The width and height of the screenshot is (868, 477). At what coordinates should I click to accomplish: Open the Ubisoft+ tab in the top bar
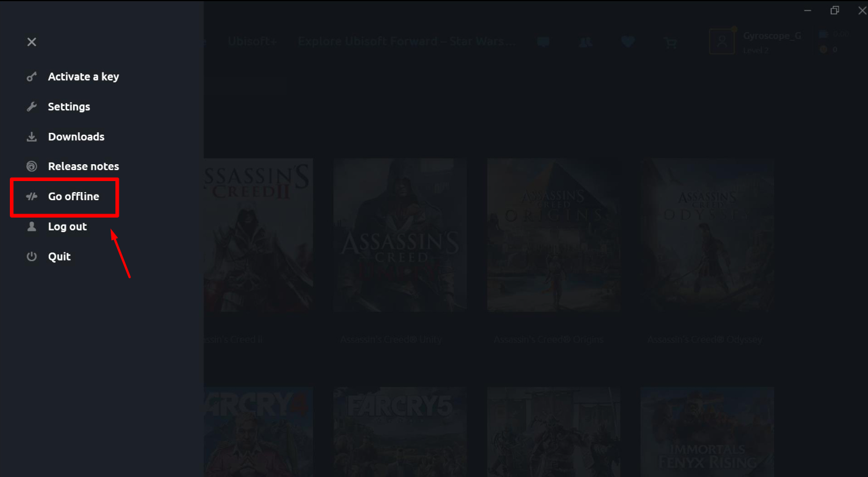point(252,41)
